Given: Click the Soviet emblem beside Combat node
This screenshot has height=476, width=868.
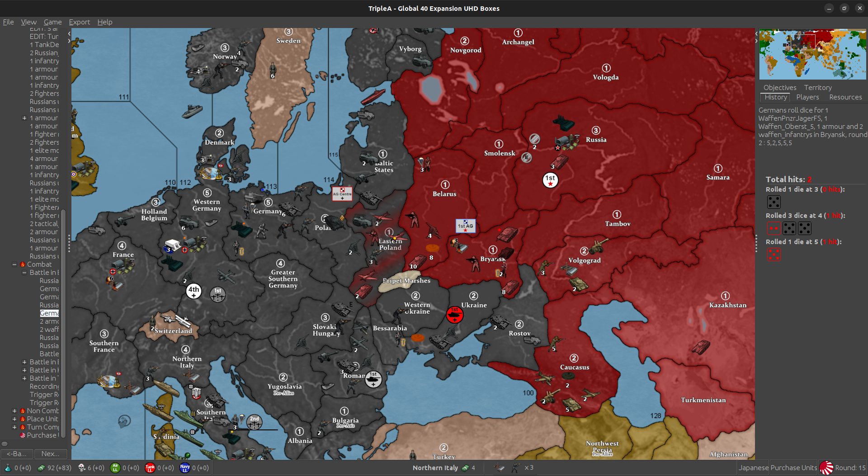Looking at the screenshot, I should click(23, 264).
